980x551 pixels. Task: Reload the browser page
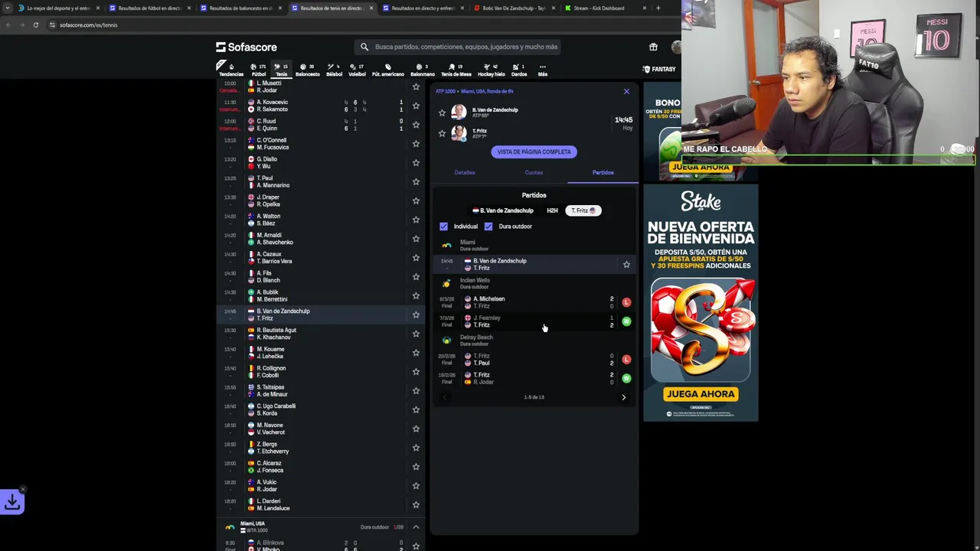[x=35, y=25]
